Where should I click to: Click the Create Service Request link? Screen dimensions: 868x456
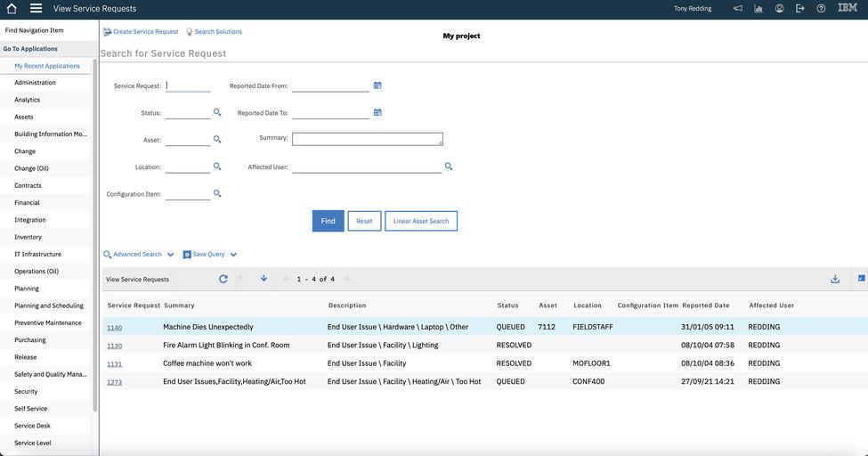click(145, 32)
